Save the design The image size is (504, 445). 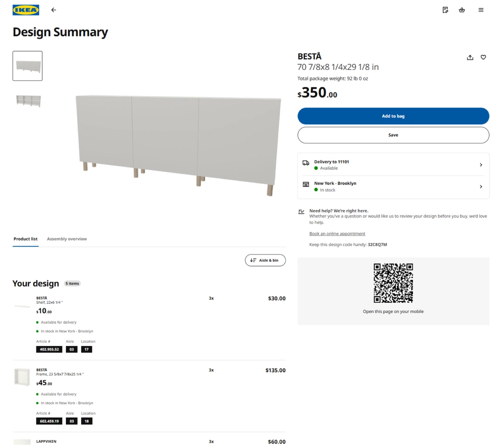(393, 135)
